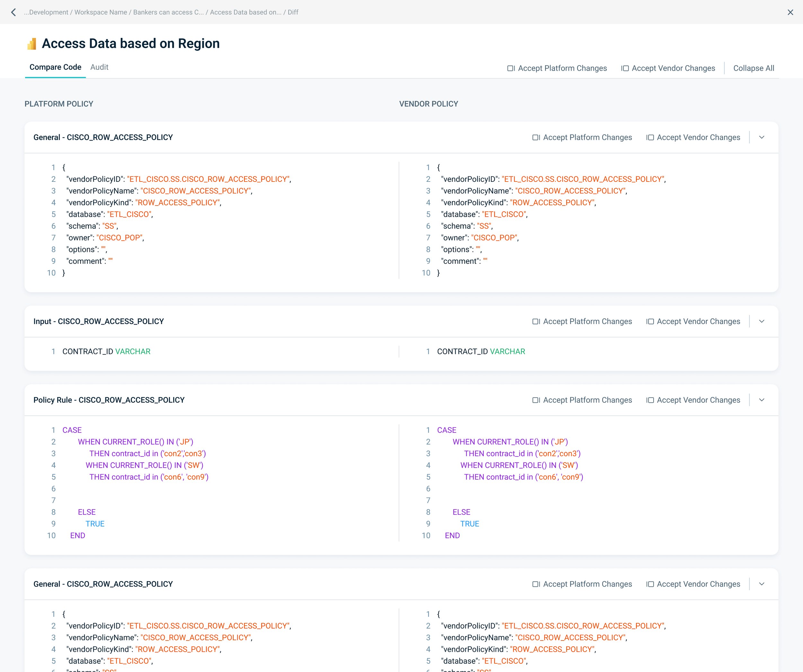Image resolution: width=803 pixels, height=672 pixels.
Task: Click the back arrow icon in breadcrumb bar
Action: click(x=14, y=12)
